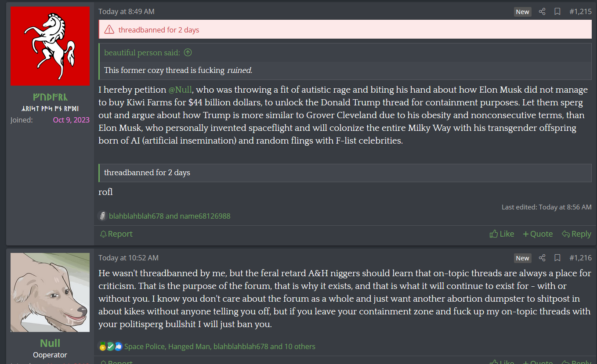Open post number #1,215 permalink

(x=580, y=12)
